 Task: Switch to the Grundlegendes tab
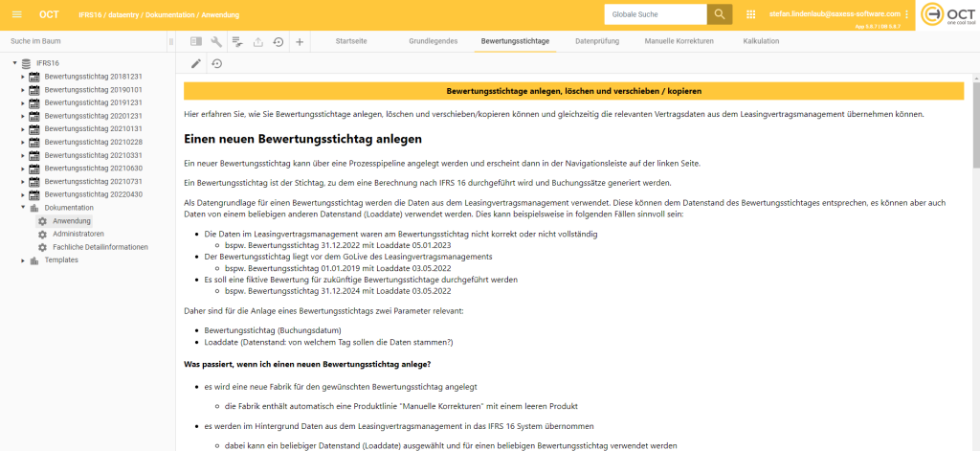point(434,41)
